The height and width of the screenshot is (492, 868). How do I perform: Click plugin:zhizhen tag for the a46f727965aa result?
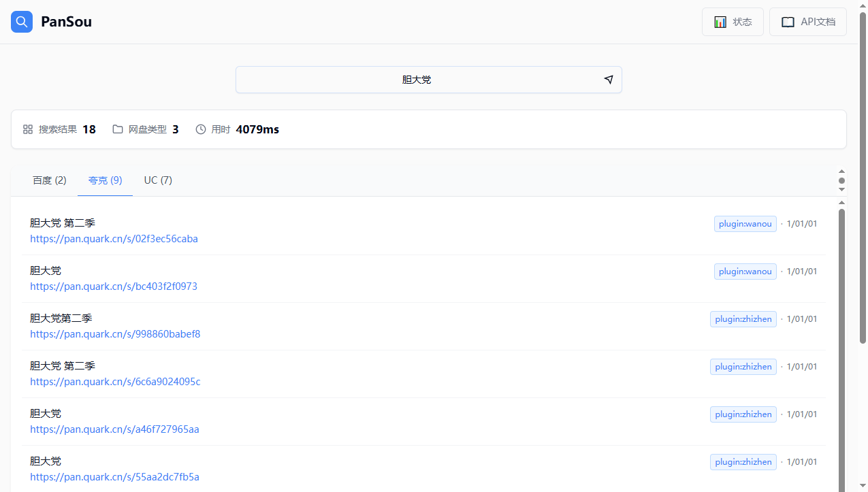pos(743,414)
